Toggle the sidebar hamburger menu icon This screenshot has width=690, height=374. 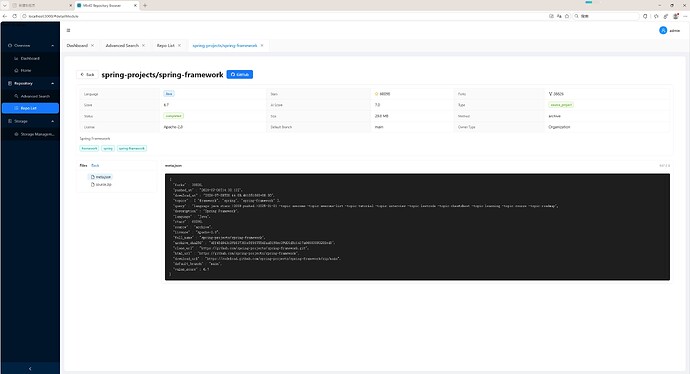(68, 30)
